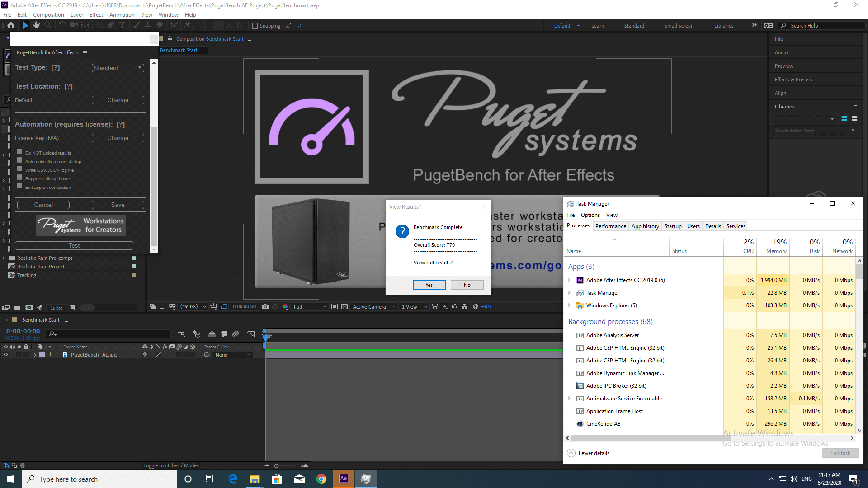Screen dimensions: 868x488
Task: Click delete trash icon in Project panel
Action: (72, 308)
